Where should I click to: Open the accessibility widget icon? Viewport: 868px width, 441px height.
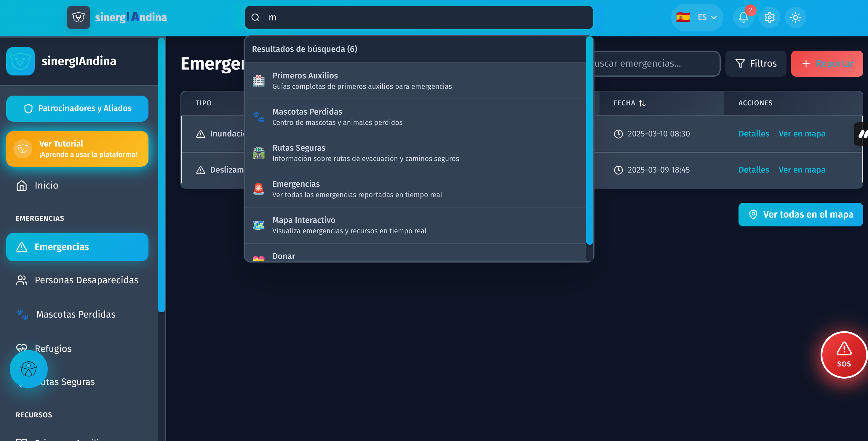[x=29, y=369]
